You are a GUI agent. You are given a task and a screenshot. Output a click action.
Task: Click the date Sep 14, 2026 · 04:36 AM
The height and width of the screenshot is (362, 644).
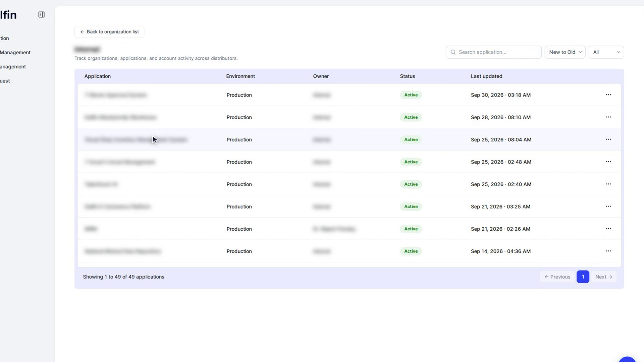[x=500, y=251]
